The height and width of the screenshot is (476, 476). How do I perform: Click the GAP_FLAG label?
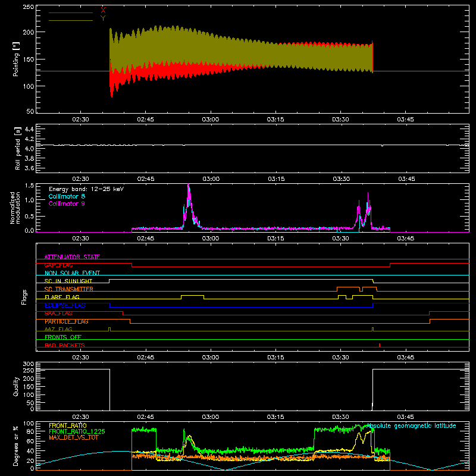[58, 265]
